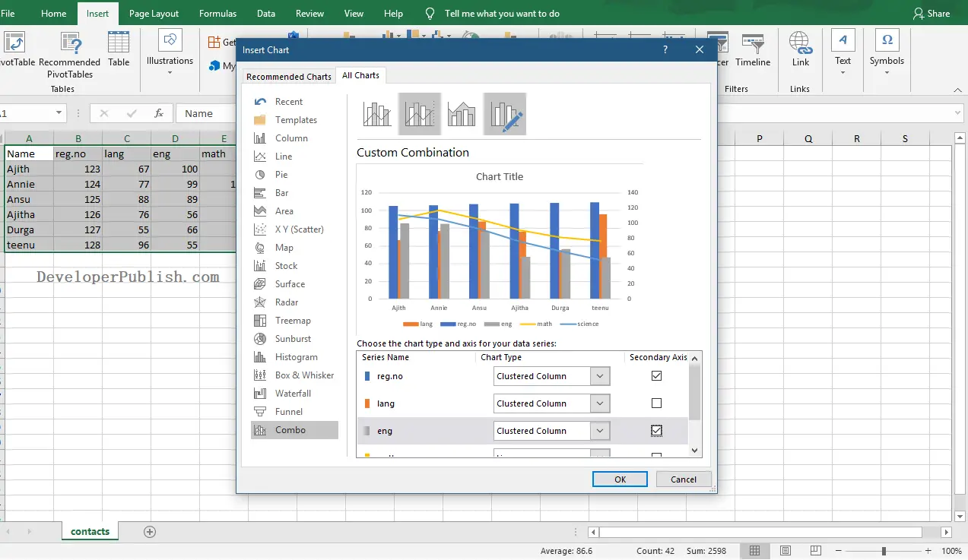
Task: Choose the Sunburst chart category
Action: point(294,339)
